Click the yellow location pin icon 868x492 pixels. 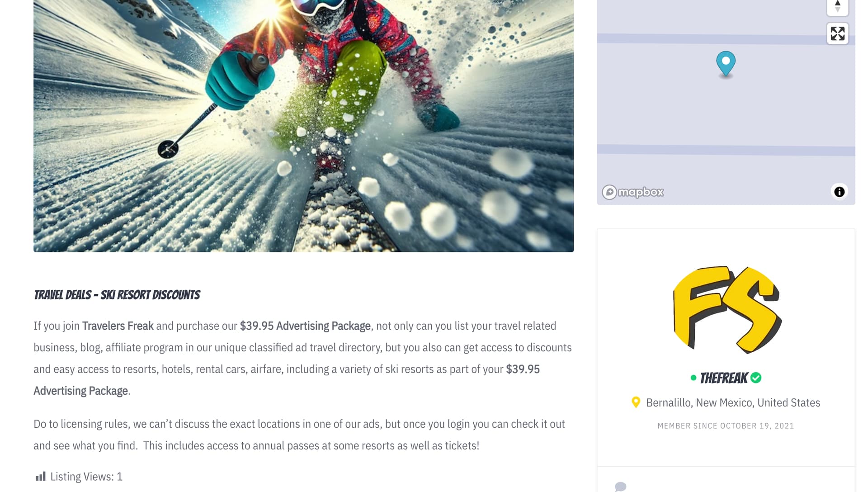pyautogui.click(x=636, y=402)
